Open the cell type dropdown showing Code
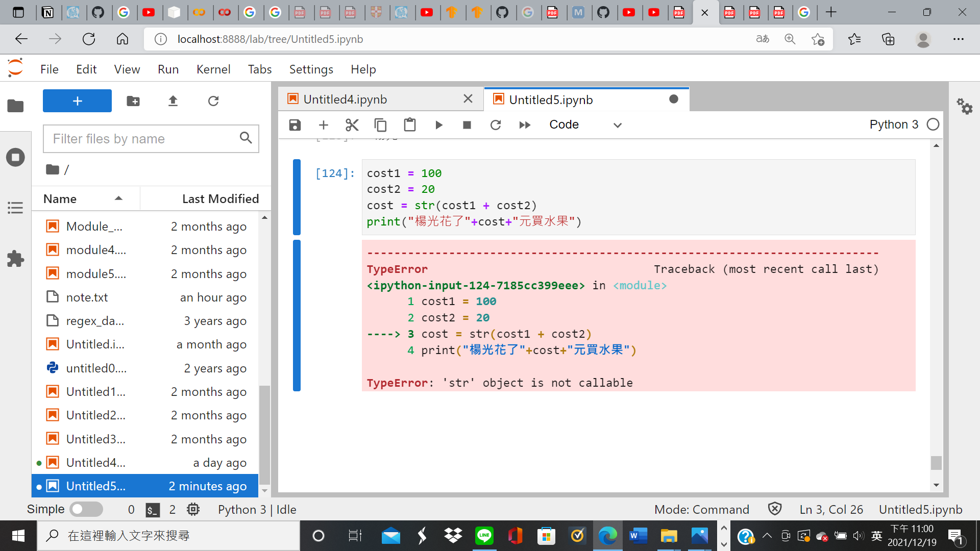 [x=587, y=124]
